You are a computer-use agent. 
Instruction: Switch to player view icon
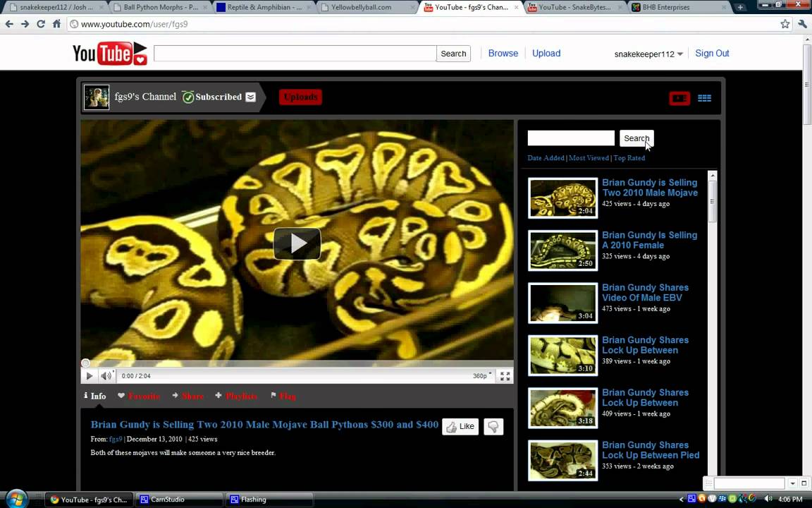[x=679, y=98]
